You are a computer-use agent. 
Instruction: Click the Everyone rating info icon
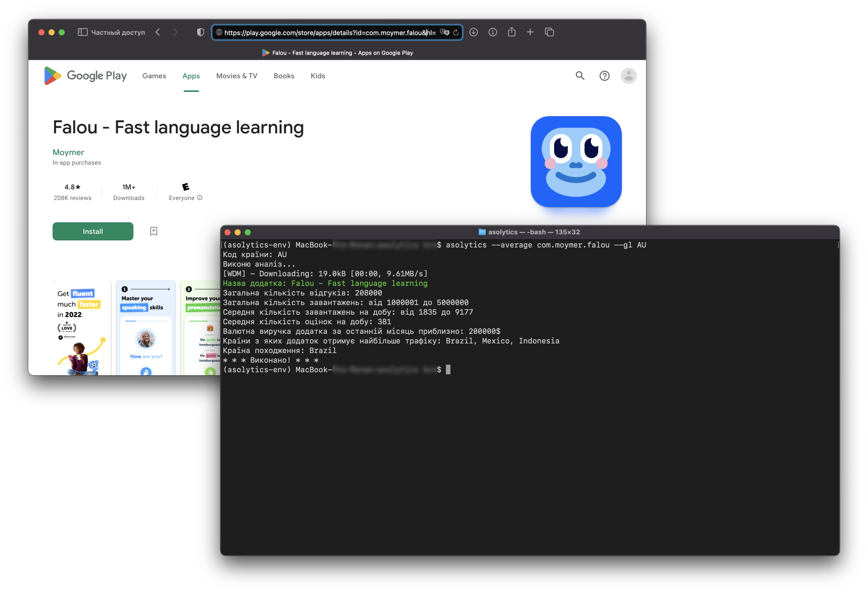click(200, 197)
